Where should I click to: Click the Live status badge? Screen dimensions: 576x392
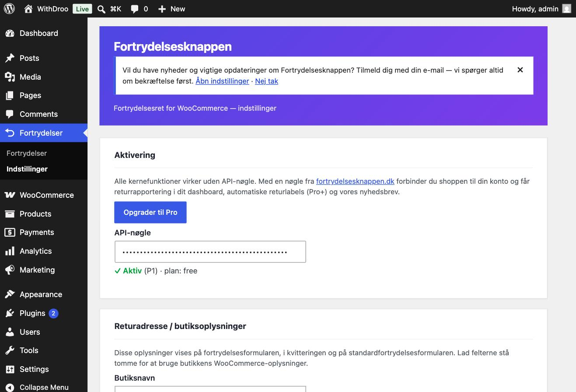[82, 9]
